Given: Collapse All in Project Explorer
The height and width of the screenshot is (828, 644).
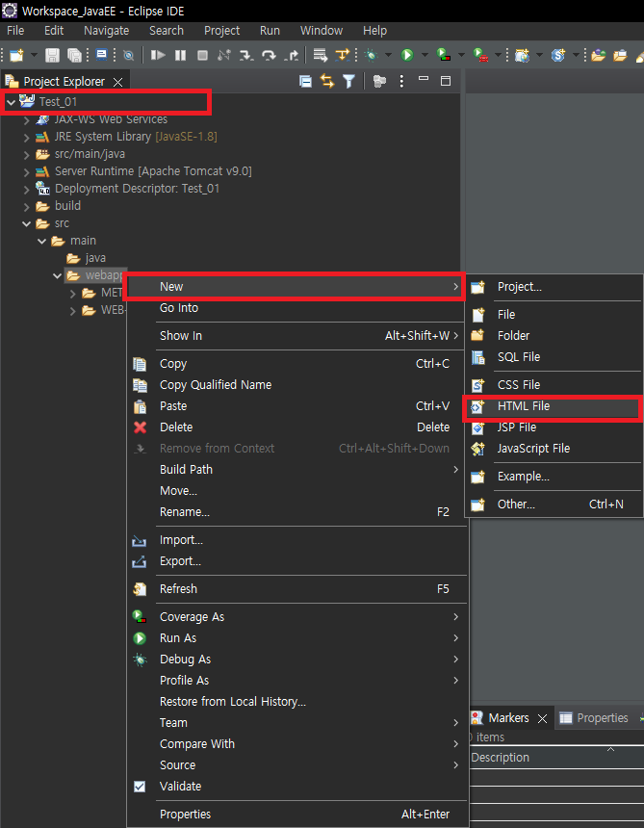Looking at the screenshot, I should [x=305, y=81].
